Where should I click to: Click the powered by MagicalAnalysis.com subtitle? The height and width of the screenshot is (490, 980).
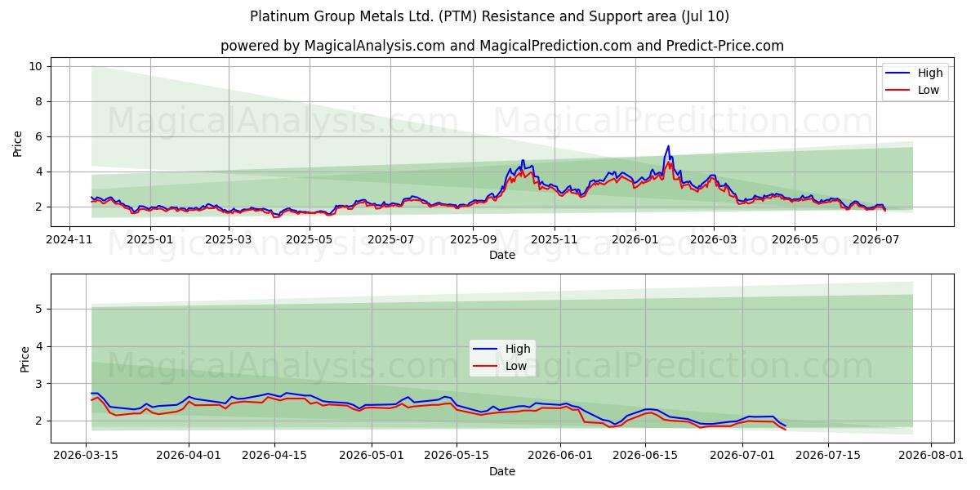click(502, 46)
